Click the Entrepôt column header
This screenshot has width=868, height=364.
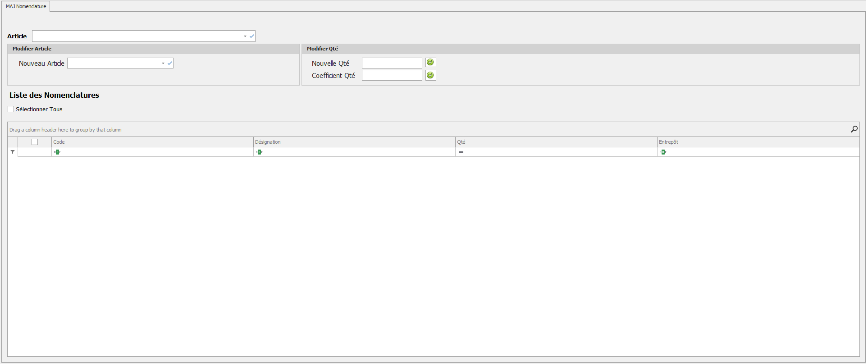(x=758, y=142)
